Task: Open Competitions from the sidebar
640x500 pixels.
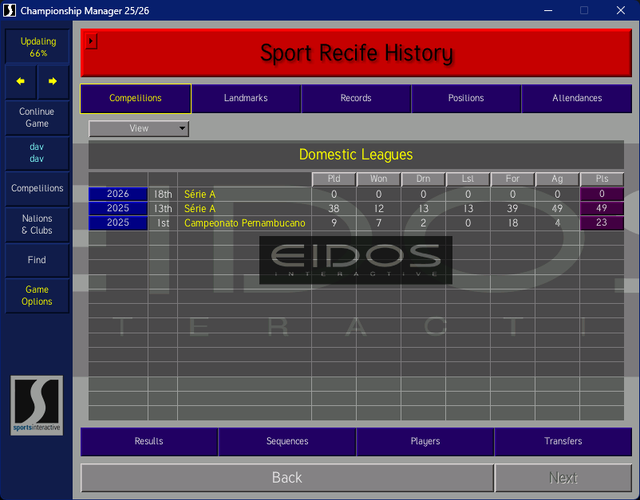Action: click(37, 188)
